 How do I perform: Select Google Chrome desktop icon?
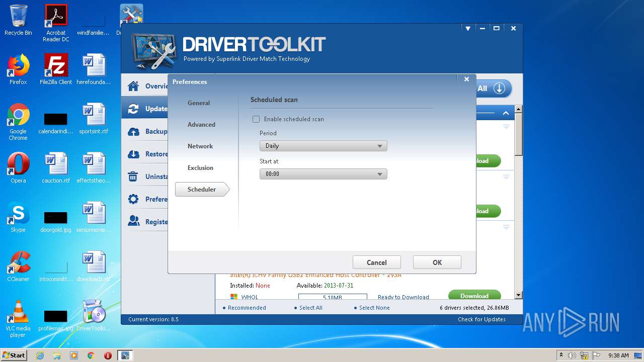[18, 122]
